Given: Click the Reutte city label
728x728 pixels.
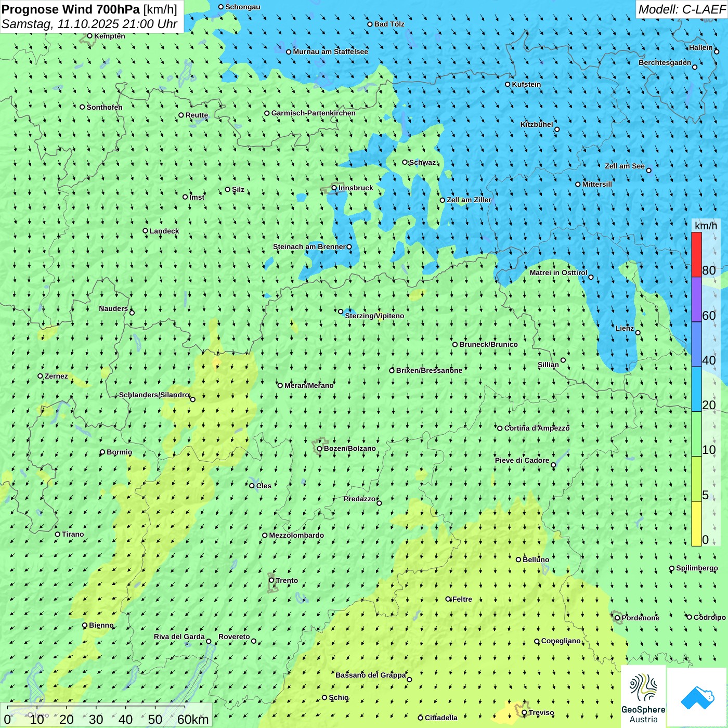Looking at the screenshot, I should [x=197, y=115].
